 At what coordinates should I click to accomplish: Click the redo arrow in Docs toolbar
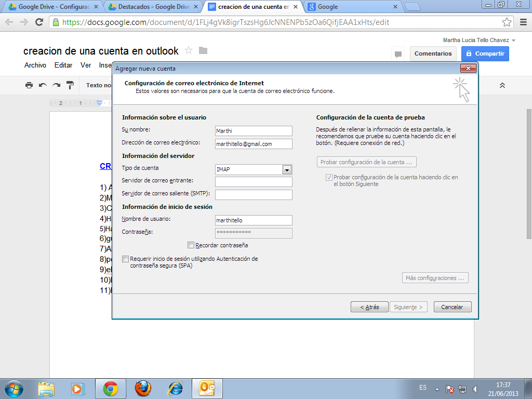(x=56, y=85)
